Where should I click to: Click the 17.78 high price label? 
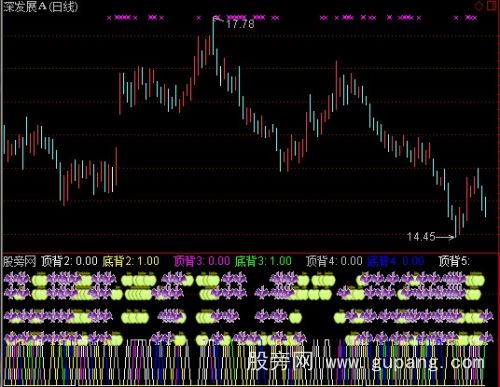pos(240,24)
